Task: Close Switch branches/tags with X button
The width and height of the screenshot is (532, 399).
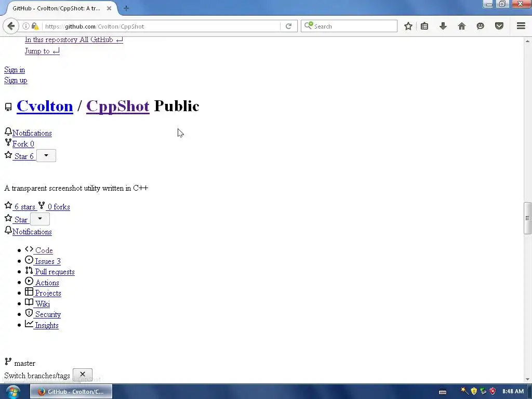Action: (83, 374)
